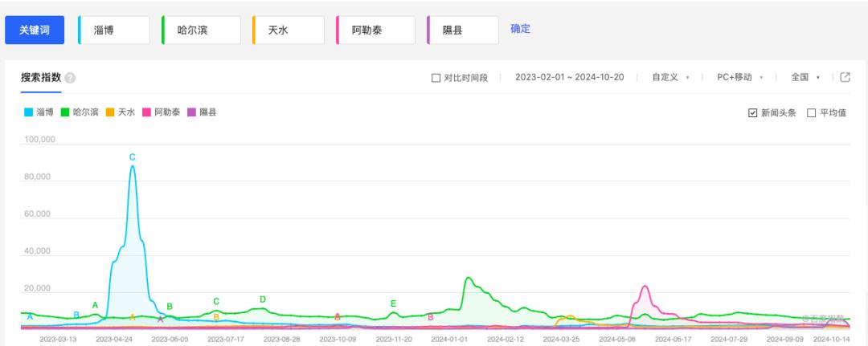Click news marker C at 淄博 peak
Image resolution: width=868 pixels, height=346 pixels.
pos(133,157)
